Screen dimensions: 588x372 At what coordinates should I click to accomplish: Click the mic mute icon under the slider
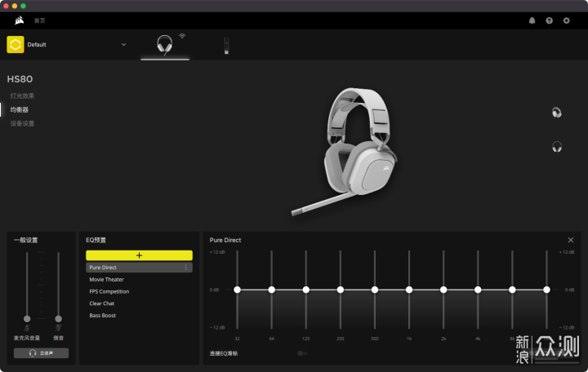(27, 328)
